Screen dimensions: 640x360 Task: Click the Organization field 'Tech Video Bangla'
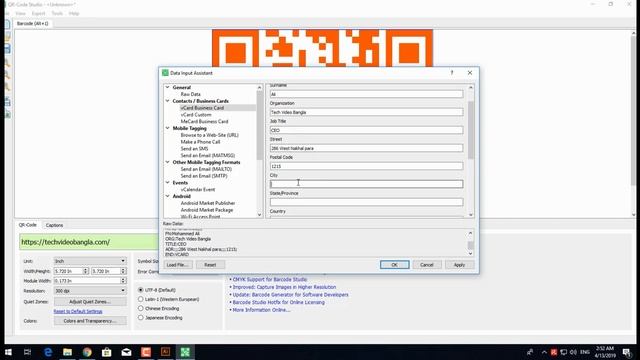[366, 112]
